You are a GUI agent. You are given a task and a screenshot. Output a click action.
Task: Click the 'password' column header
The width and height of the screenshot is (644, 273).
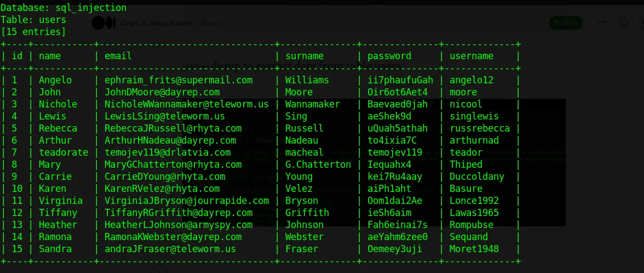pyautogui.click(x=389, y=56)
